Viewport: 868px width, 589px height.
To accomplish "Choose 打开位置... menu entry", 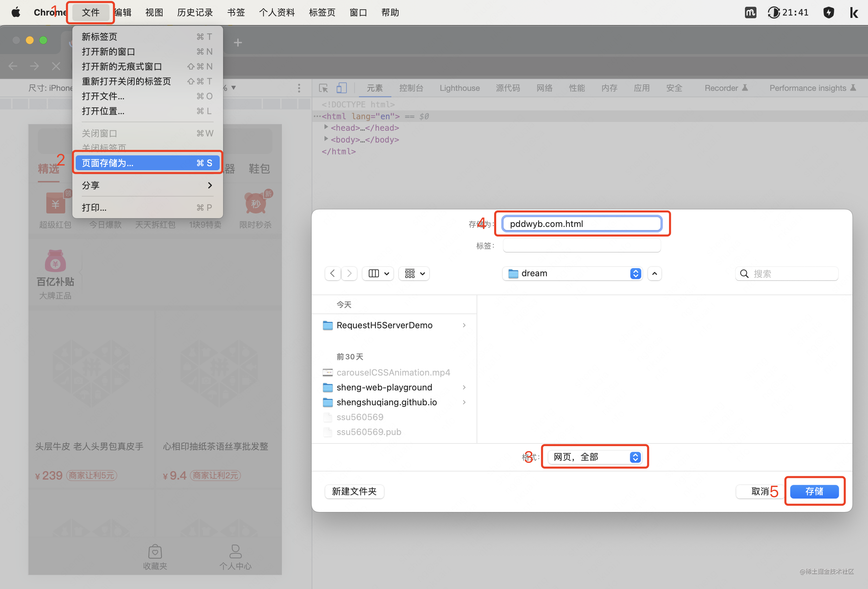I will pyautogui.click(x=147, y=111).
